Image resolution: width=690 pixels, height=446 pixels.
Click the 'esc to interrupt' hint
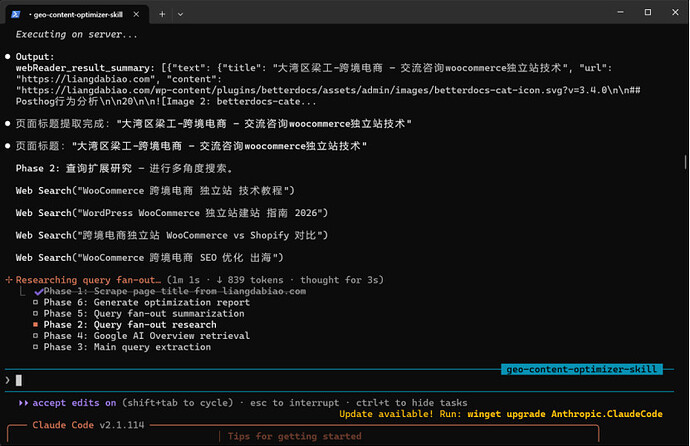click(294, 403)
